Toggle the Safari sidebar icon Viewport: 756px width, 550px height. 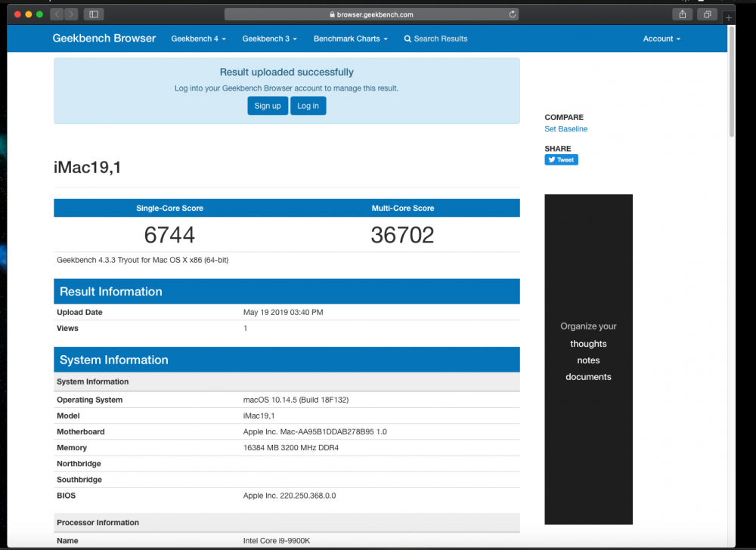[x=94, y=14]
